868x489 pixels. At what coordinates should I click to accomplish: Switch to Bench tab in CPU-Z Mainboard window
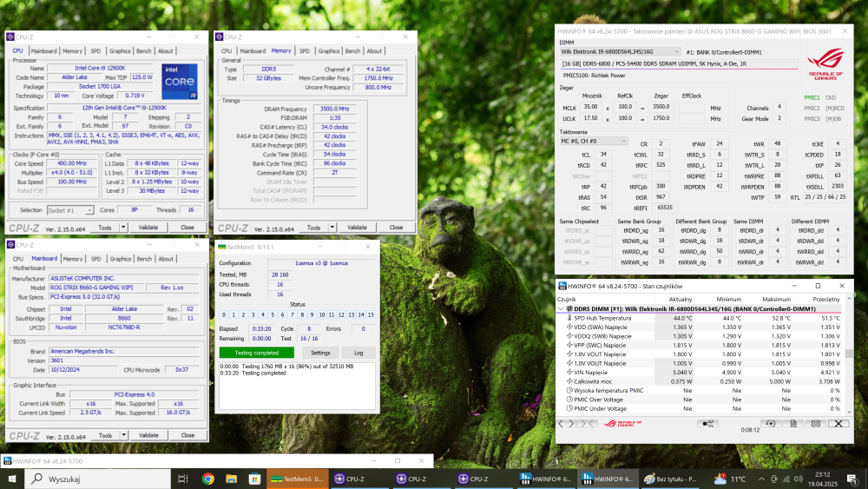click(x=144, y=259)
